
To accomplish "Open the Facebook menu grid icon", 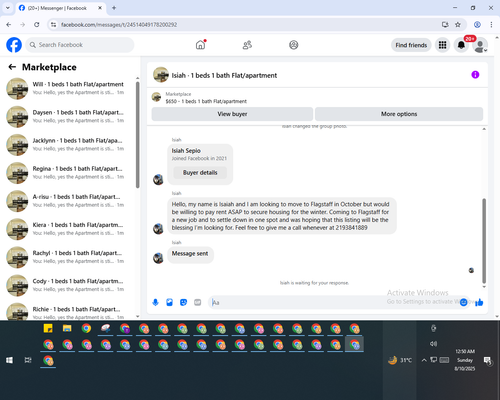I will 442,45.
